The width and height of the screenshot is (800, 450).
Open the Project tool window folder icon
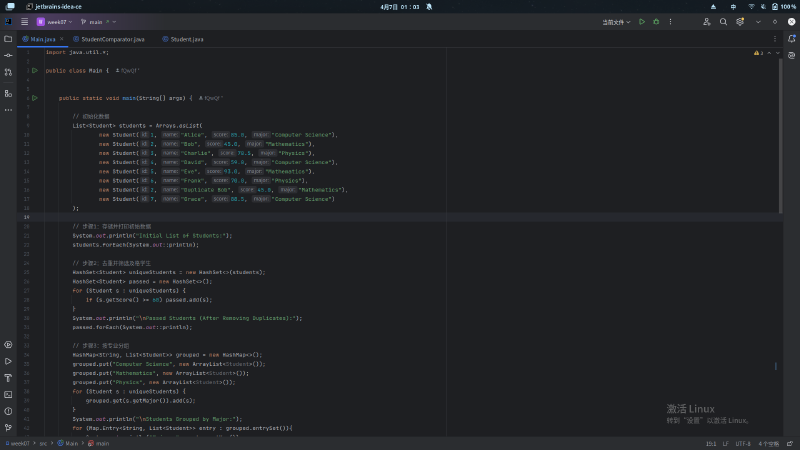(x=8, y=39)
